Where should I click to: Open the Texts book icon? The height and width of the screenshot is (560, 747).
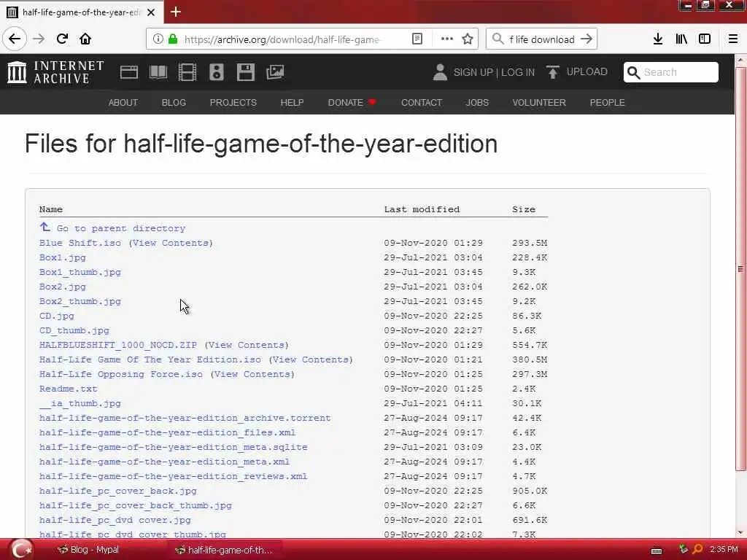coord(158,72)
